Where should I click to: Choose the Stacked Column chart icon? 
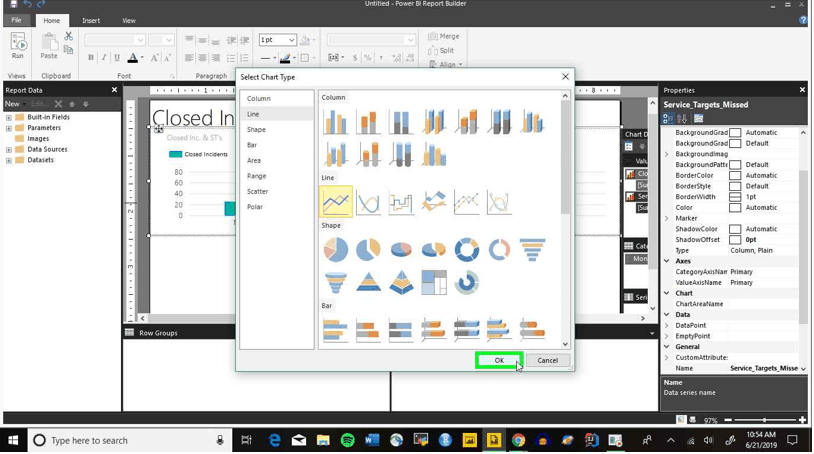368,121
